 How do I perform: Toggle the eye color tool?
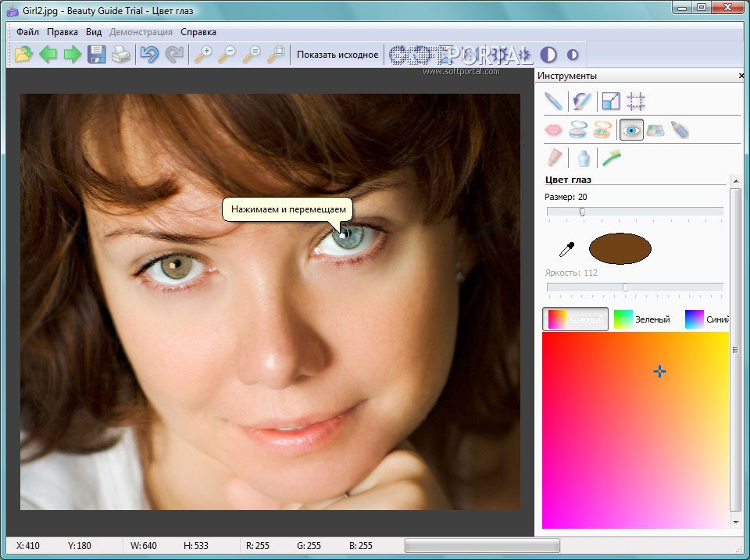[x=631, y=130]
